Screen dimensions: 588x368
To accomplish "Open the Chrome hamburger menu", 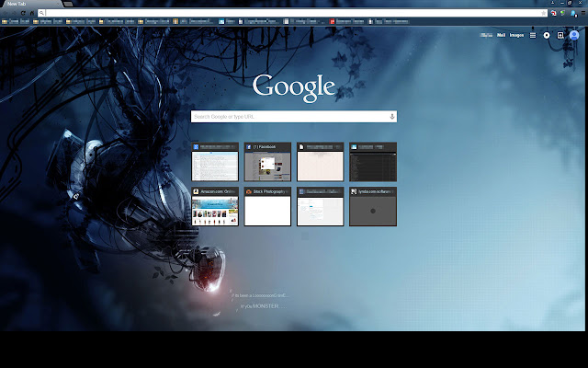I will coord(583,13).
